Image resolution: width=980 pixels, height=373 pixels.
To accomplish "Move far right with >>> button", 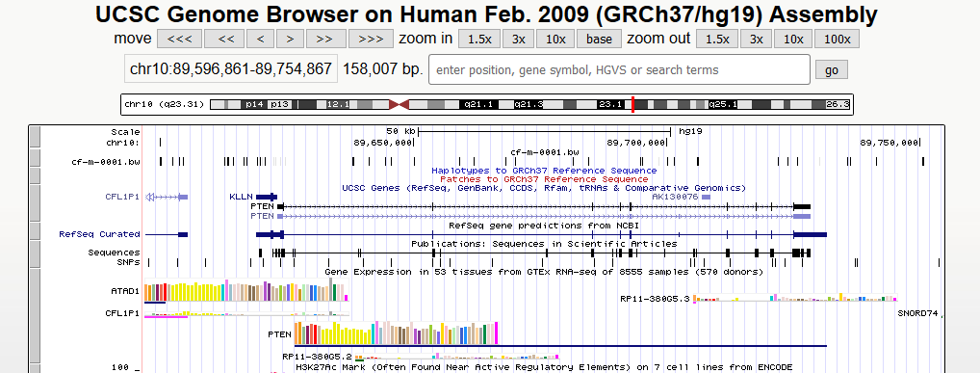I will click(x=371, y=39).
